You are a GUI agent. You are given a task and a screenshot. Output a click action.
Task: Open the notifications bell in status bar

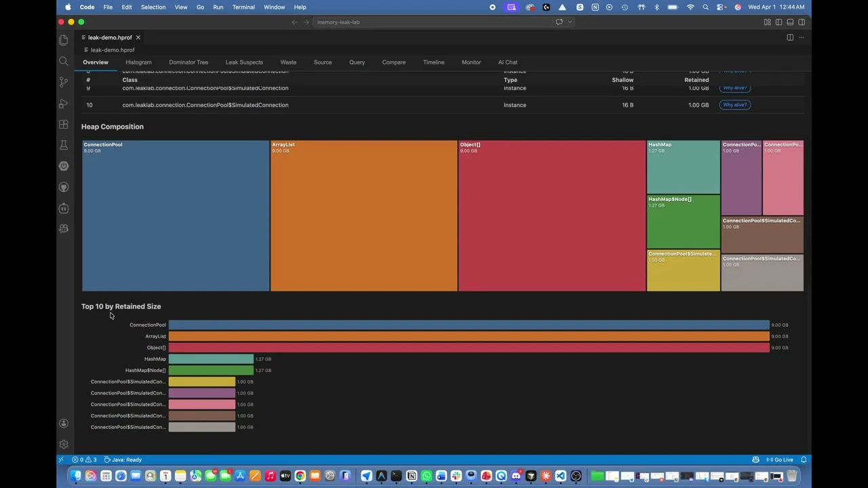(804, 460)
